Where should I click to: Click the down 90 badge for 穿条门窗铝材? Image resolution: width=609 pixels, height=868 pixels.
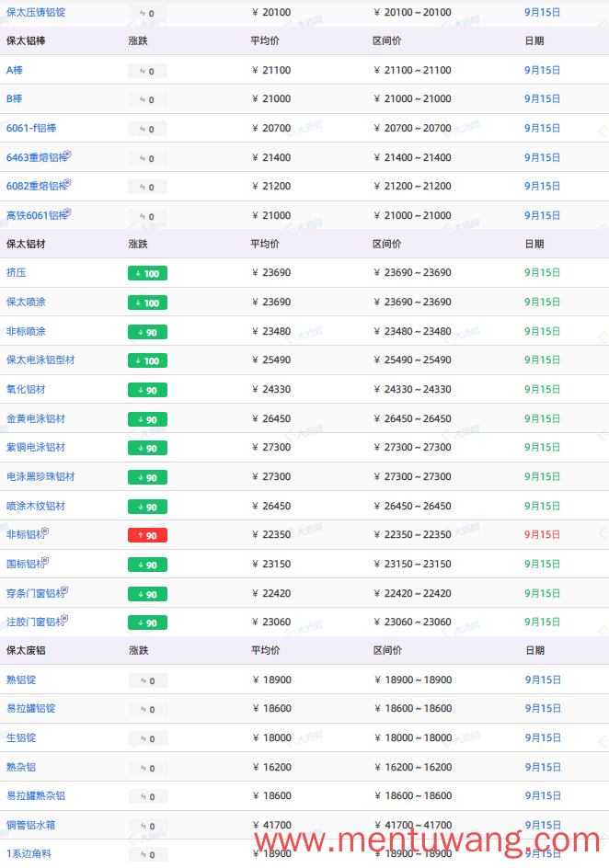pyautogui.click(x=147, y=594)
